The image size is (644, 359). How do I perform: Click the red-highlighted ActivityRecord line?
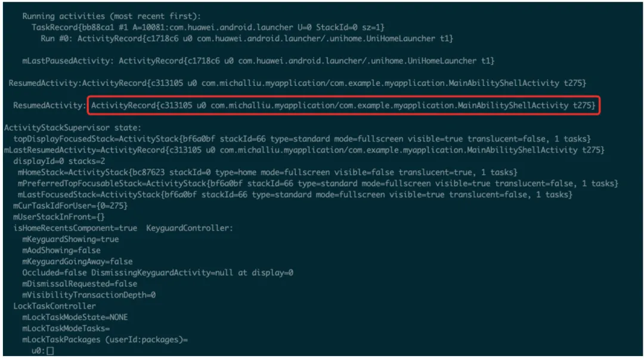coord(343,106)
